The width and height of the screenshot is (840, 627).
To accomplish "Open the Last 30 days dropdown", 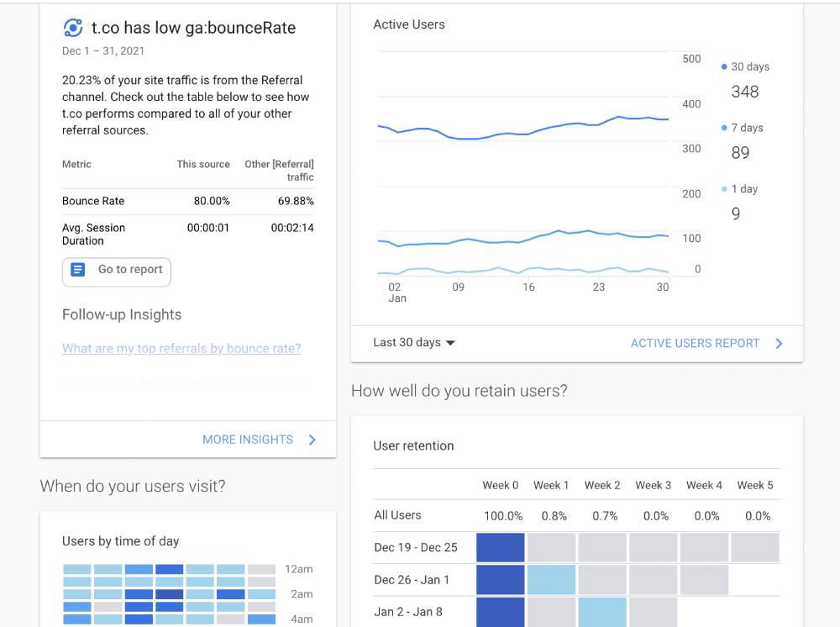I will [x=413, y=342].
